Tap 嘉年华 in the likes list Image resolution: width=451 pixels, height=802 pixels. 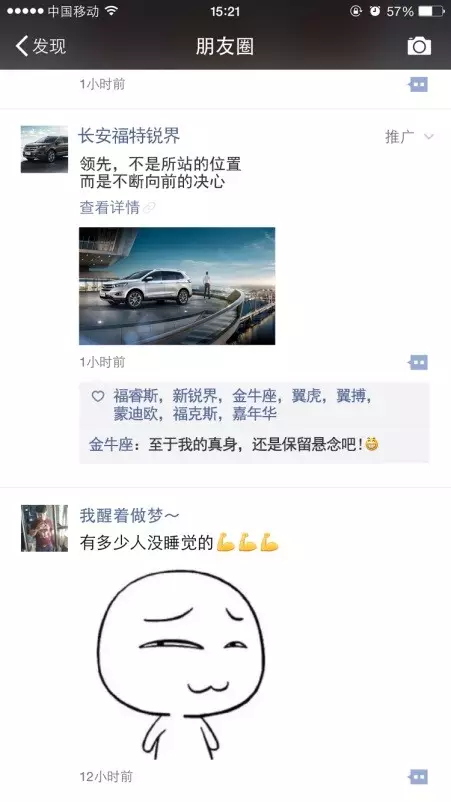(254, 413)
